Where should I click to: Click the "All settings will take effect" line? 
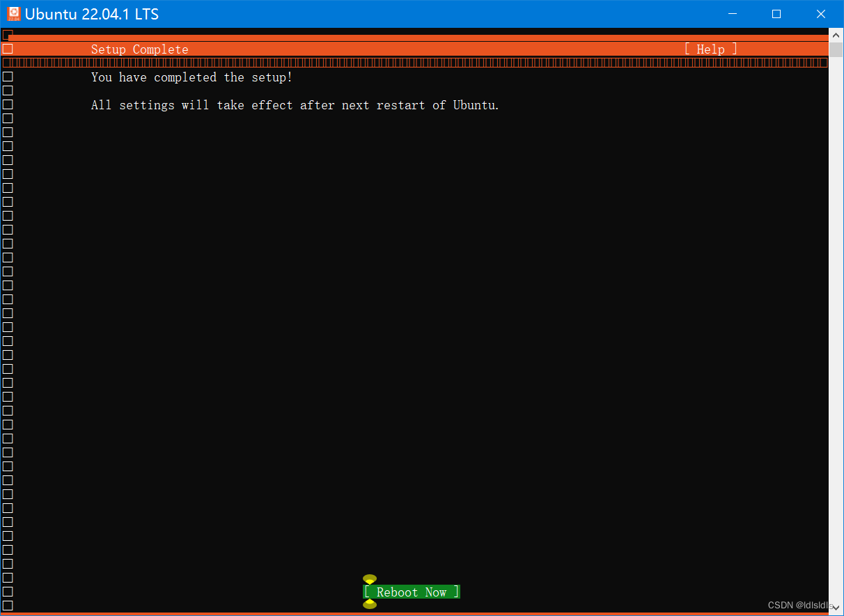click(295, 105)
